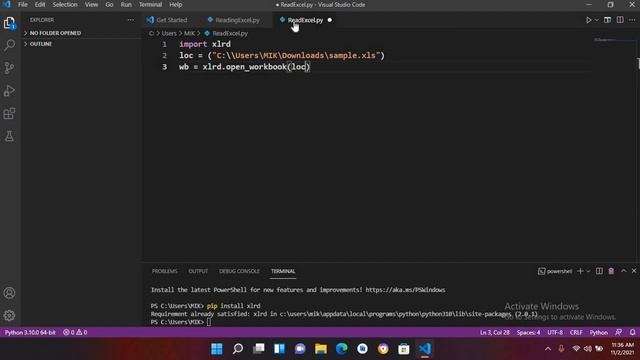640x360 pixels.
Task: Click the ReadExcel.py breadcrumb item
Action: click(230, 33)
